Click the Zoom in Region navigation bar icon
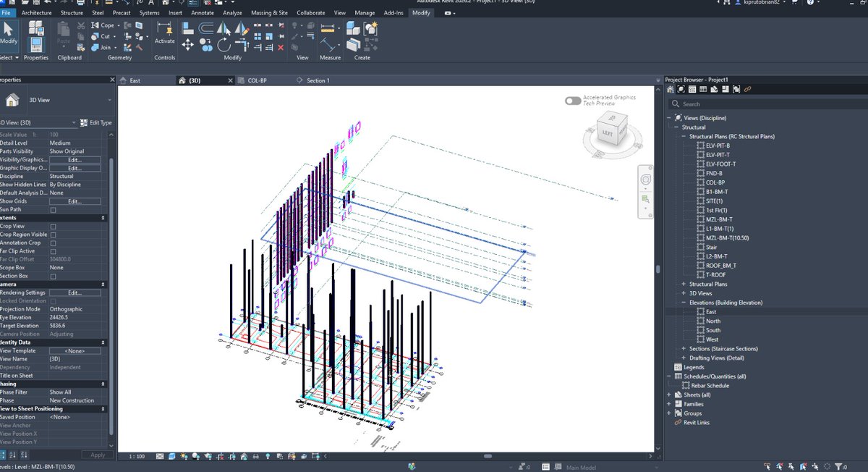The image size is (868, 472). click(646, 198)
